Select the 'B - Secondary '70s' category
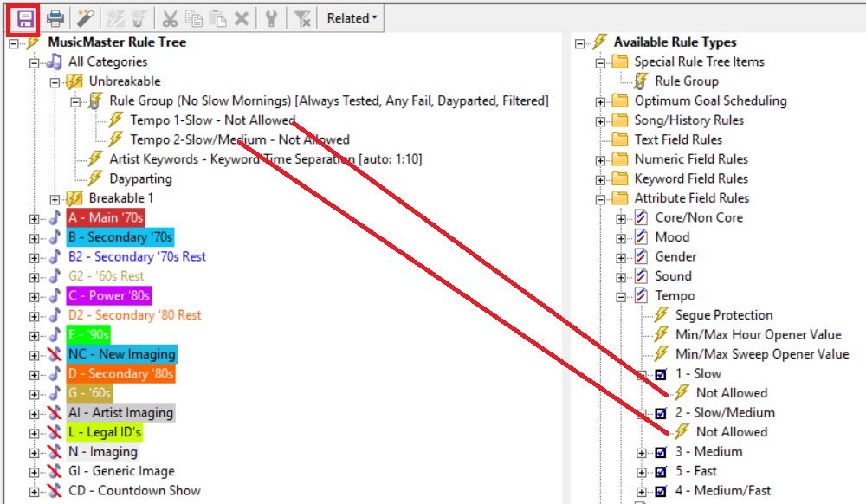 pos(120,236)
